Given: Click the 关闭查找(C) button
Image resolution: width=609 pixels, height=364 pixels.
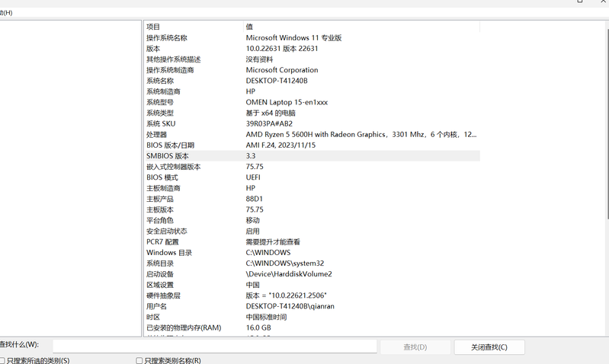Looking at the screenshot, I should click(x=489, y=347).
